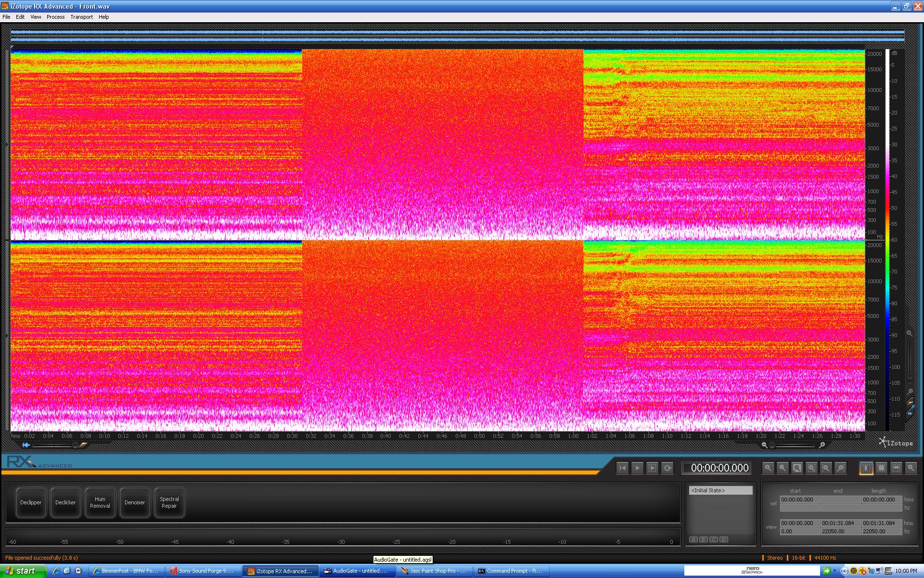The width and height of the screenshot is (924, 578).
Task: Open the Transport menu
Action: tap(81, 17)
